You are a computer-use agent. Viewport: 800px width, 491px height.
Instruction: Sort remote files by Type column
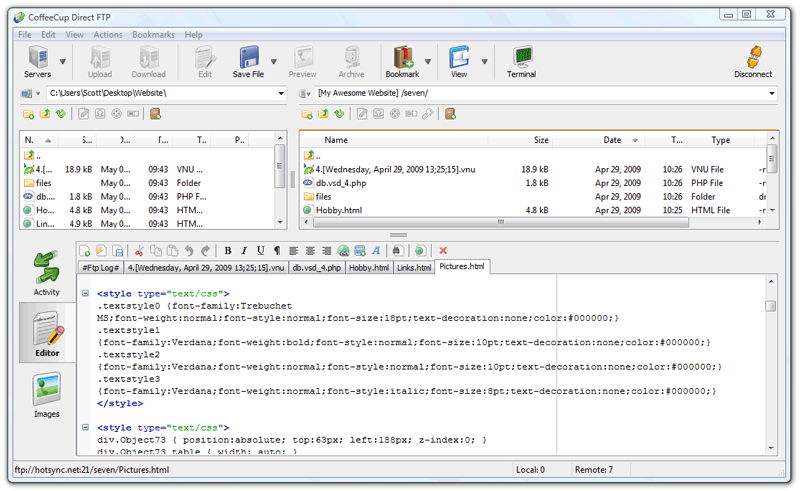click(x=720, y=140)
